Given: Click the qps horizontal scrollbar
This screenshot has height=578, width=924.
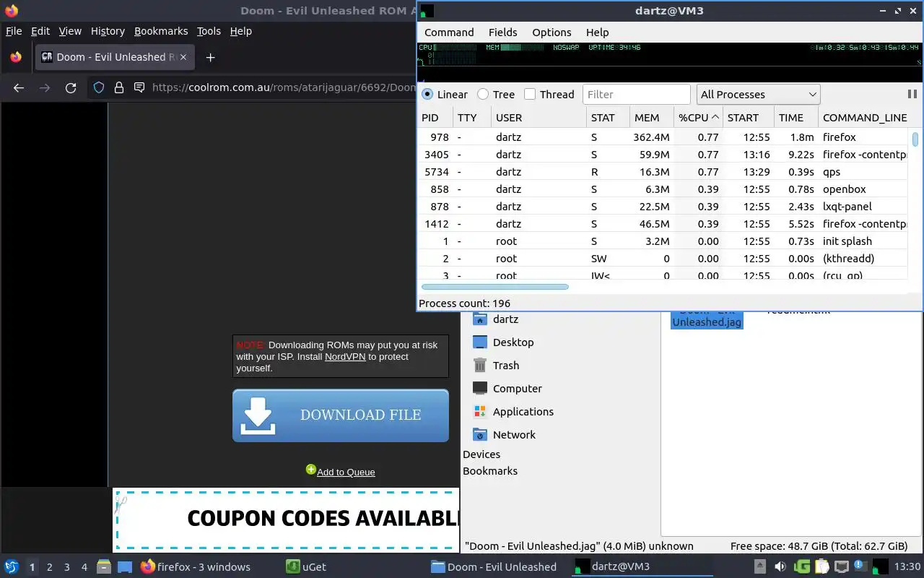Looking at the screenshot, I should 495,287.
